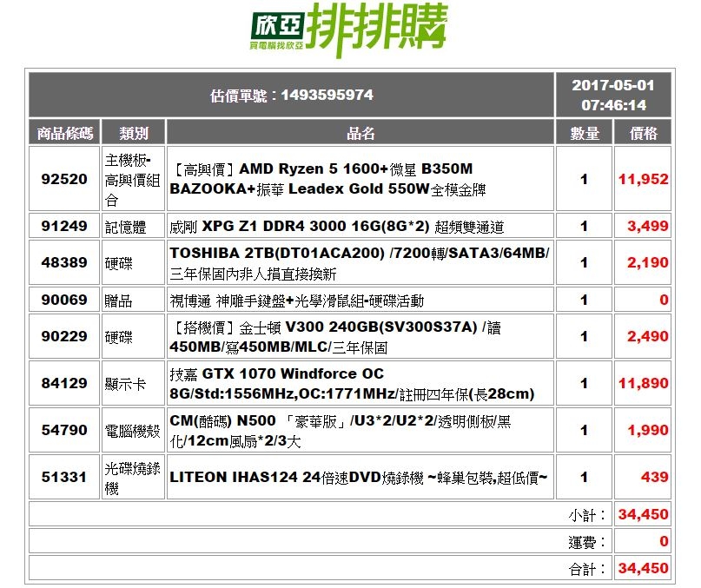Image resolution: width=701 pixels, height=588 pixels.
Task: Click quantity 1 in the 48389 row
Action: click(x=584, y=263)
